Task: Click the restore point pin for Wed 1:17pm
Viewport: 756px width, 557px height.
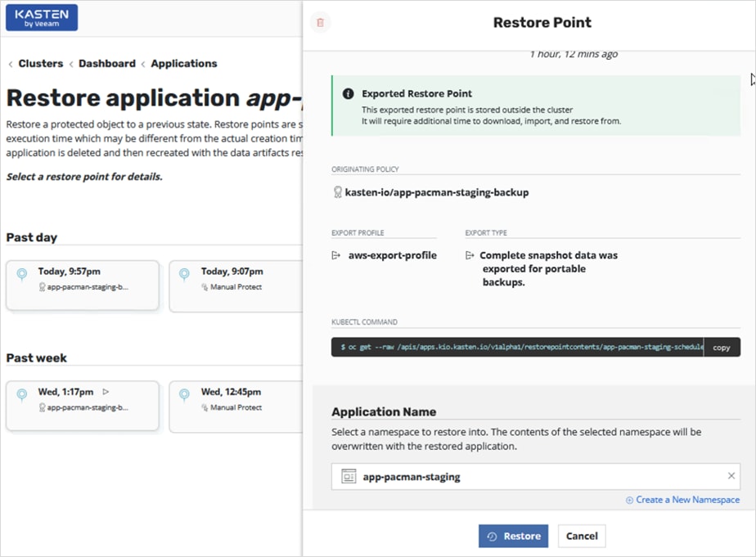Action: coord(22,395)
